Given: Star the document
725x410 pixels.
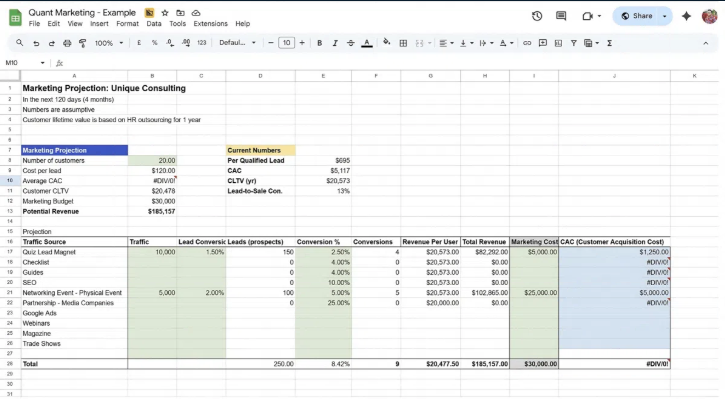Looking at the screenshot, I should click(x=165, y=13).
